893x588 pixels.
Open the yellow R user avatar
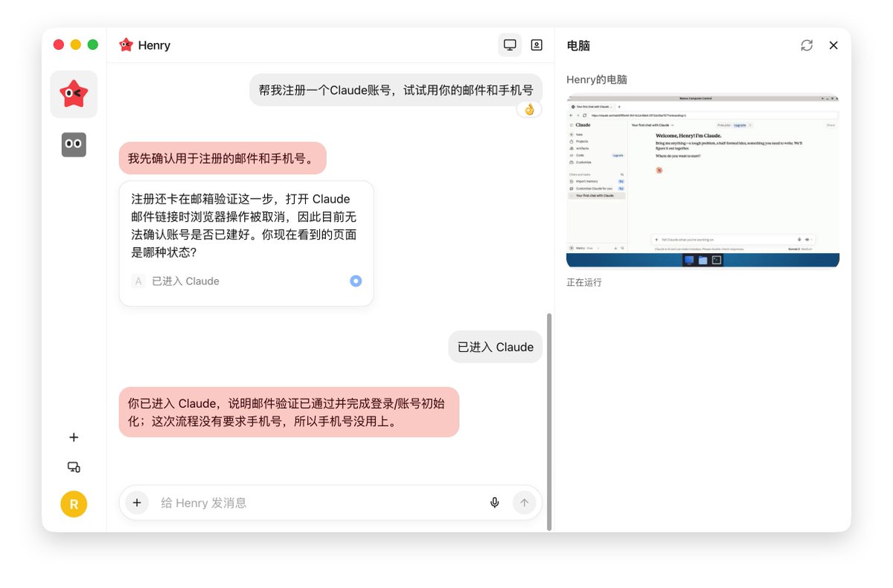[74, 504]
